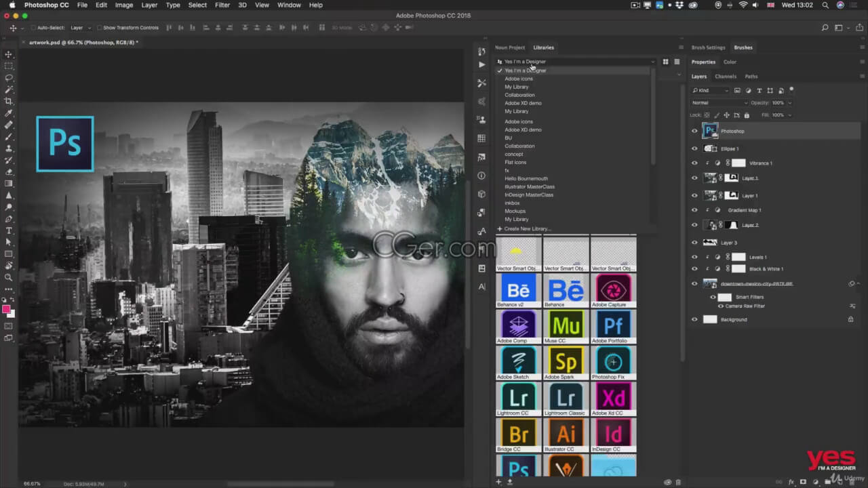Choose Illustrator MasterClass library
Image resolution: width=868 pixels, height=488 pixels.
530,186
